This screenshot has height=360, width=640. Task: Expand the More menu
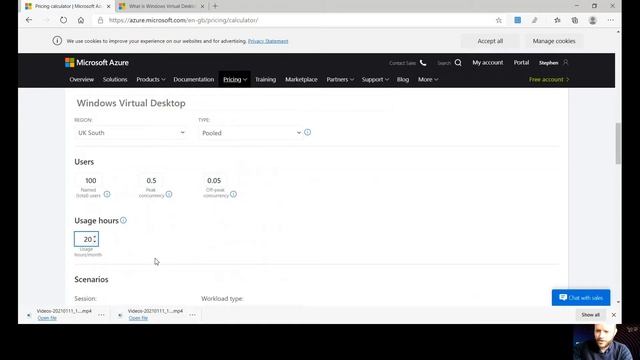[x=428, y=80]
